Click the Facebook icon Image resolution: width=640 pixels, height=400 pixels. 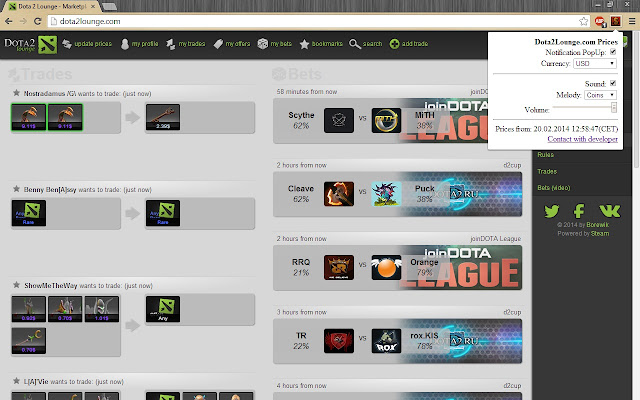579,211
